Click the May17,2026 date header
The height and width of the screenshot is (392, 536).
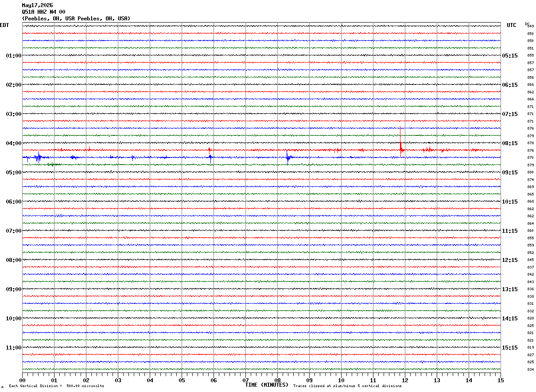[x=37, y=5]
